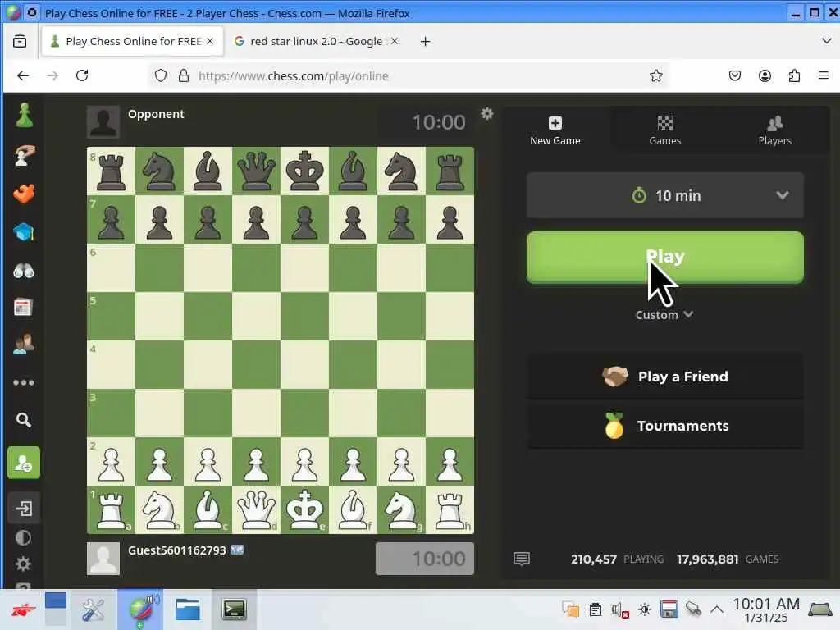840x630 pixels.
Task: Open the More three-dots sidebar menu
Action: (x=24, y=382)
